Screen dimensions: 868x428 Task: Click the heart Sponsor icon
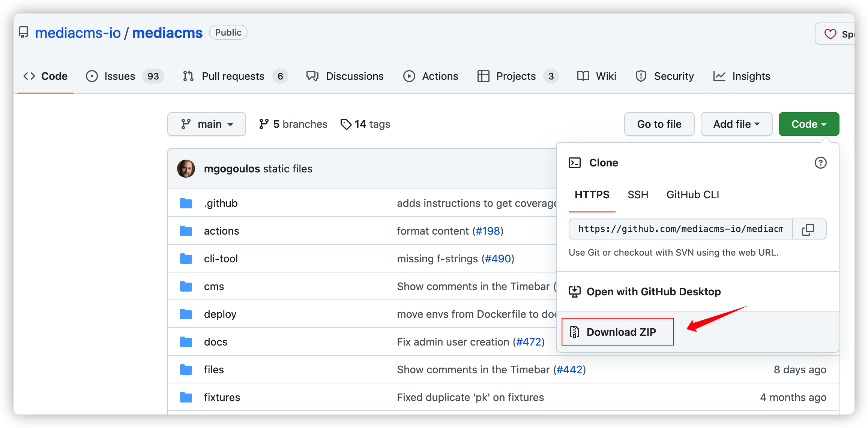click(830, 34)
